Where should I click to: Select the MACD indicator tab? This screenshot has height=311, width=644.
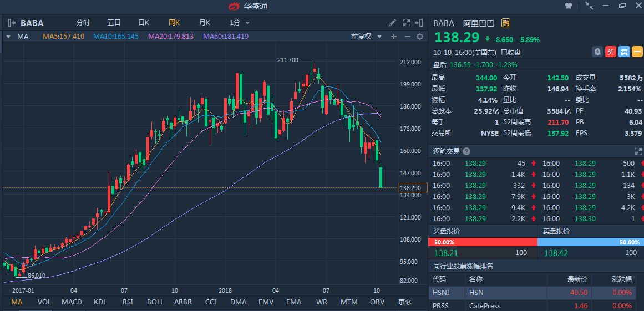click(x=72, y=302)
